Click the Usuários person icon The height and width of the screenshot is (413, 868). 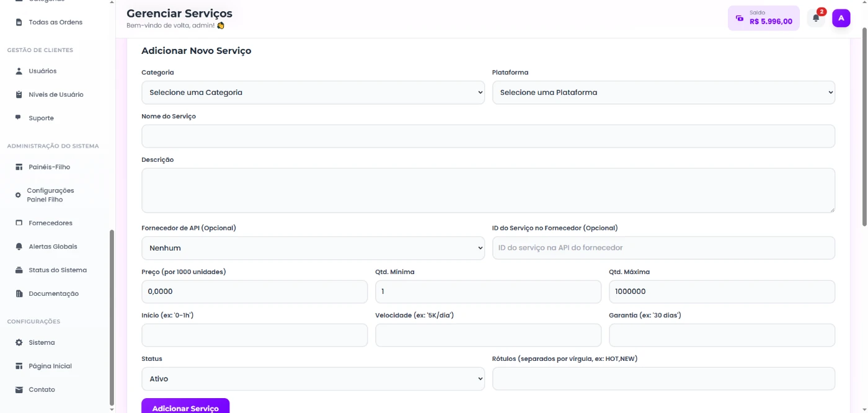click(19, 71)
